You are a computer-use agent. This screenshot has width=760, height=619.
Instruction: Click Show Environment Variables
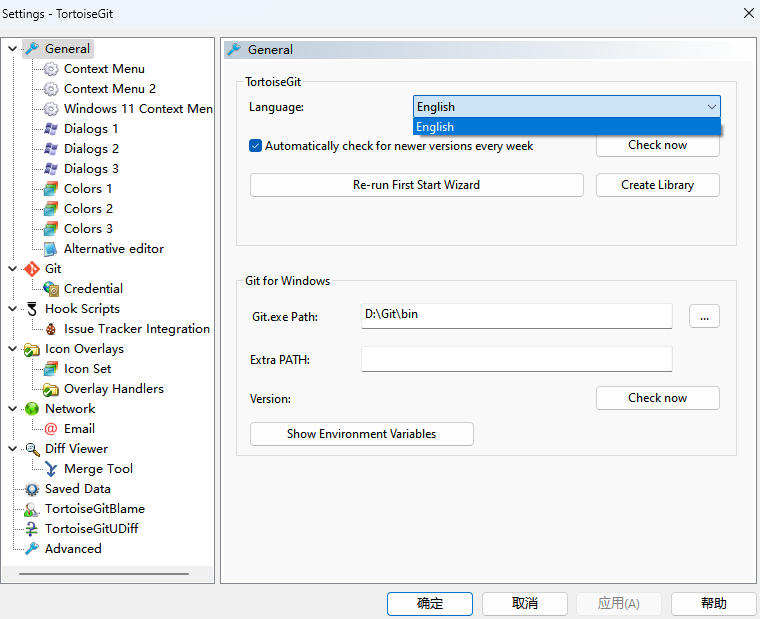(362, 434)
